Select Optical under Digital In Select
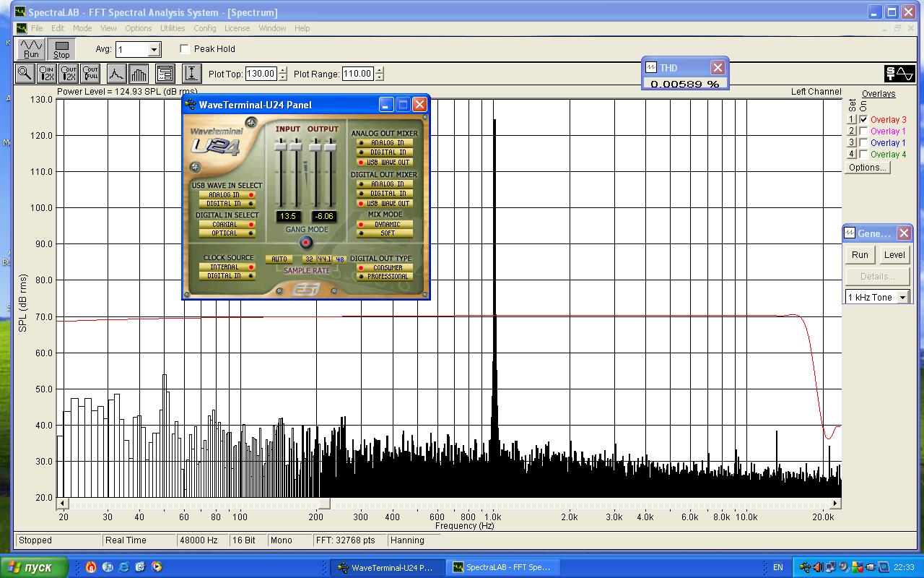 pos(227,233)
